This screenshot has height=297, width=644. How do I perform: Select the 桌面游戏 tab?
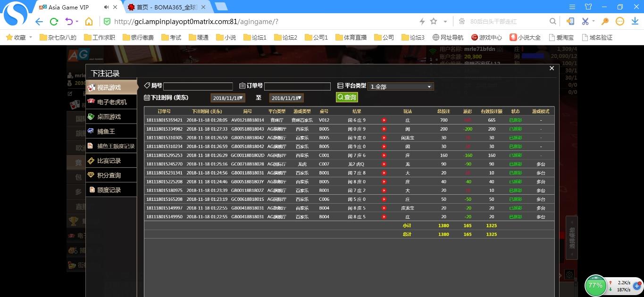point(111,116)
